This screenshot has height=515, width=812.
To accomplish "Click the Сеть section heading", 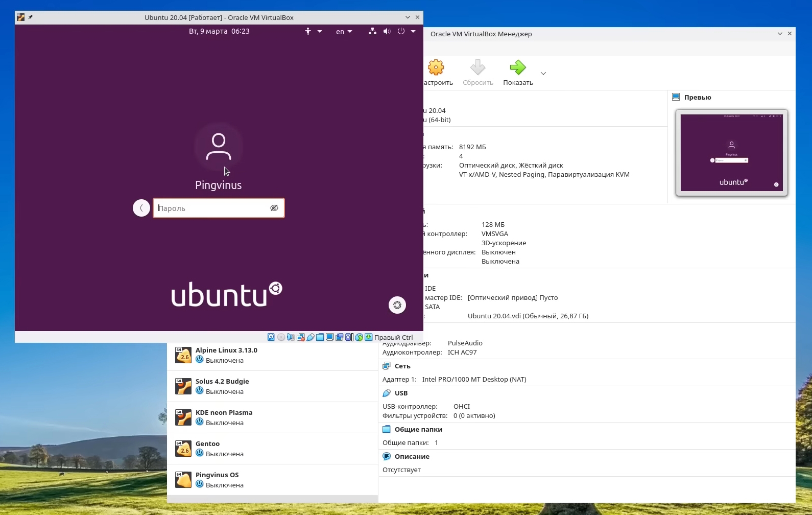I will pyautogui.click(x=402, y=366).
